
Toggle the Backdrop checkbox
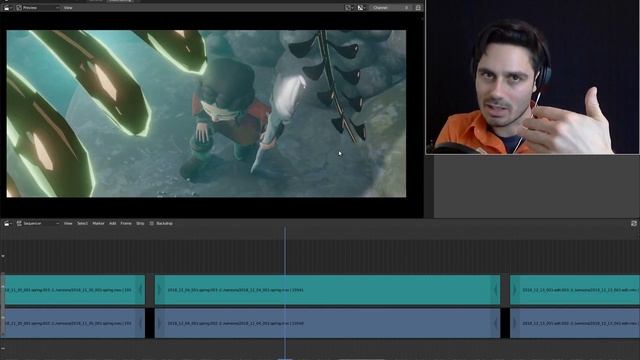tap(151, 223)
